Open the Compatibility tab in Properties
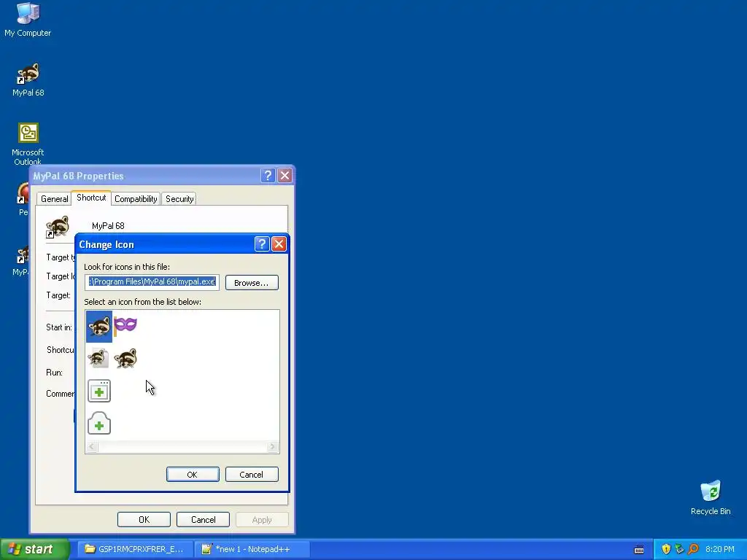 pyautogui.click(x=136, y=198)
